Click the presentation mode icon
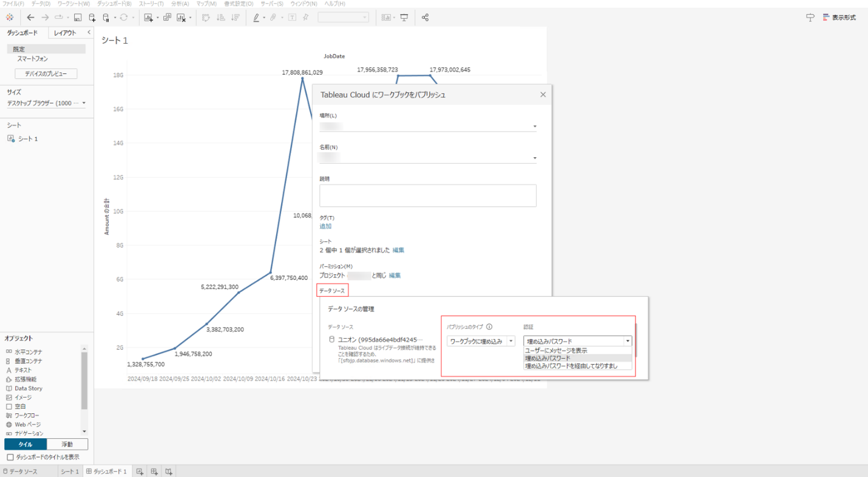 (x=404, y=18)
